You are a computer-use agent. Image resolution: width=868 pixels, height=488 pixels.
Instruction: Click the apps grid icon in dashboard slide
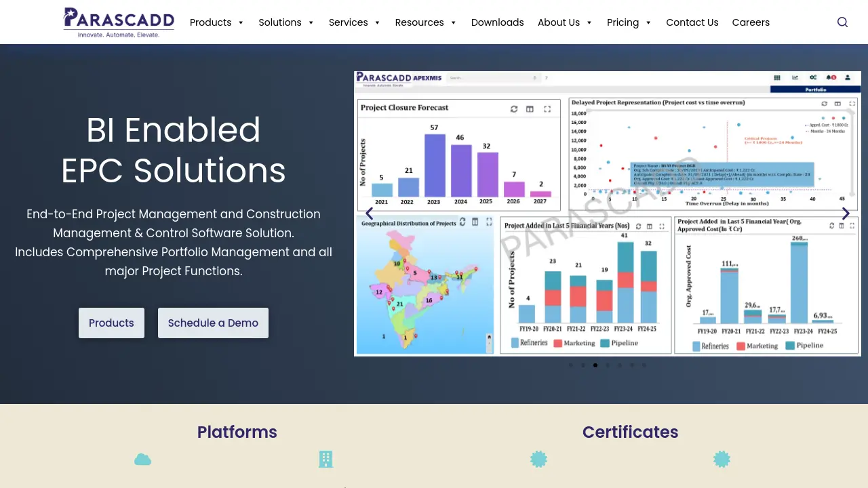(x=777, y=78)
